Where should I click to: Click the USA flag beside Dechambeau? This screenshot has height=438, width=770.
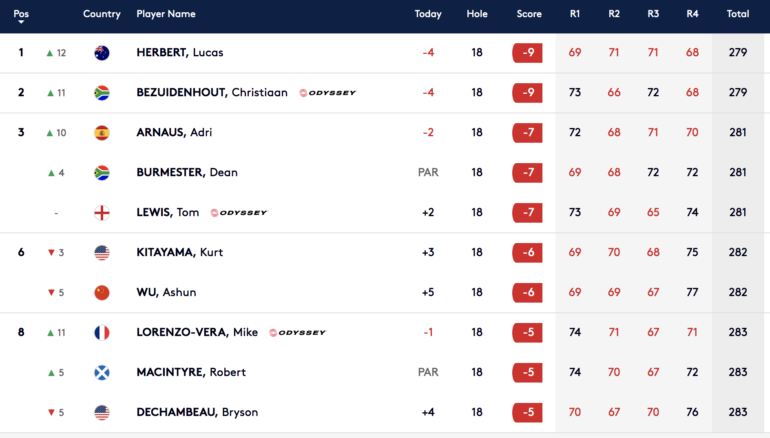coord(102,412)
